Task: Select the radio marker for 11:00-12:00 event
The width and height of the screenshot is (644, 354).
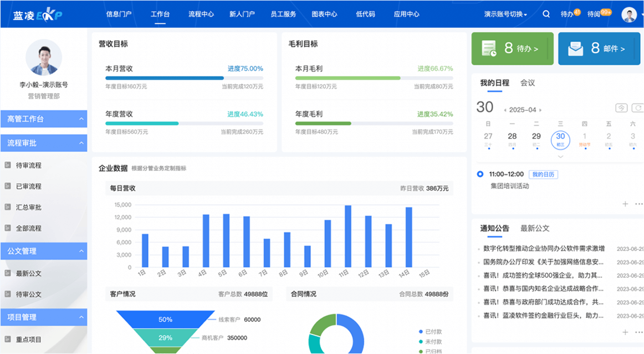Action: tap(480, 174)
